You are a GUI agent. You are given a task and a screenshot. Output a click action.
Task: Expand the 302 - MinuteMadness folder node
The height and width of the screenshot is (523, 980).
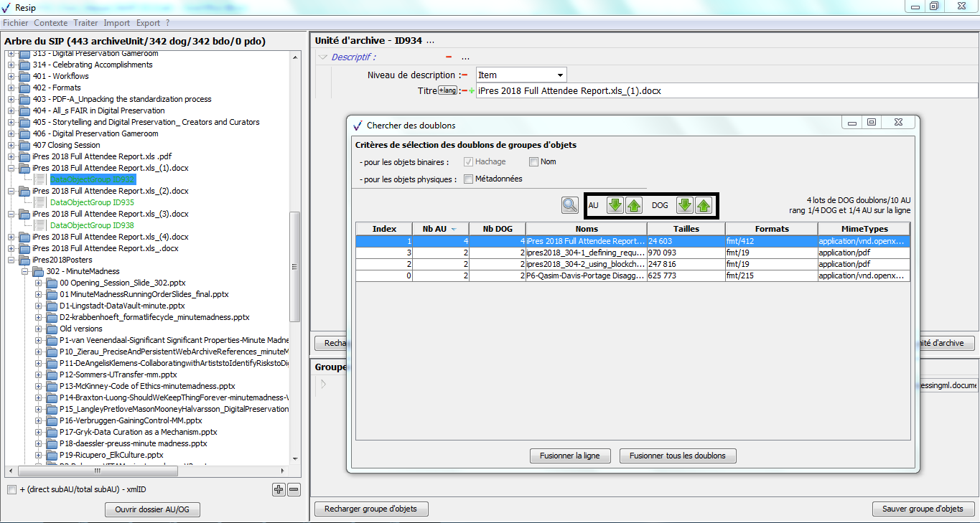coord(26,271)
